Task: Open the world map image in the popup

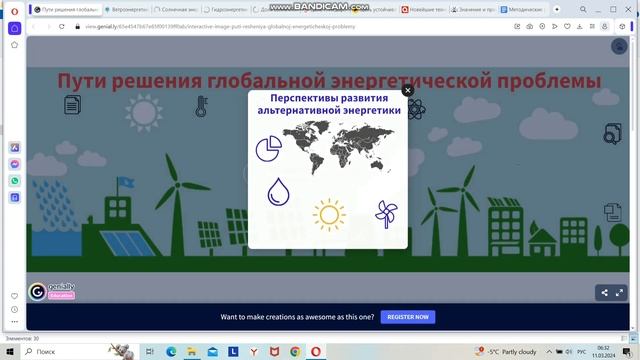Action: (x=339, y=147)
